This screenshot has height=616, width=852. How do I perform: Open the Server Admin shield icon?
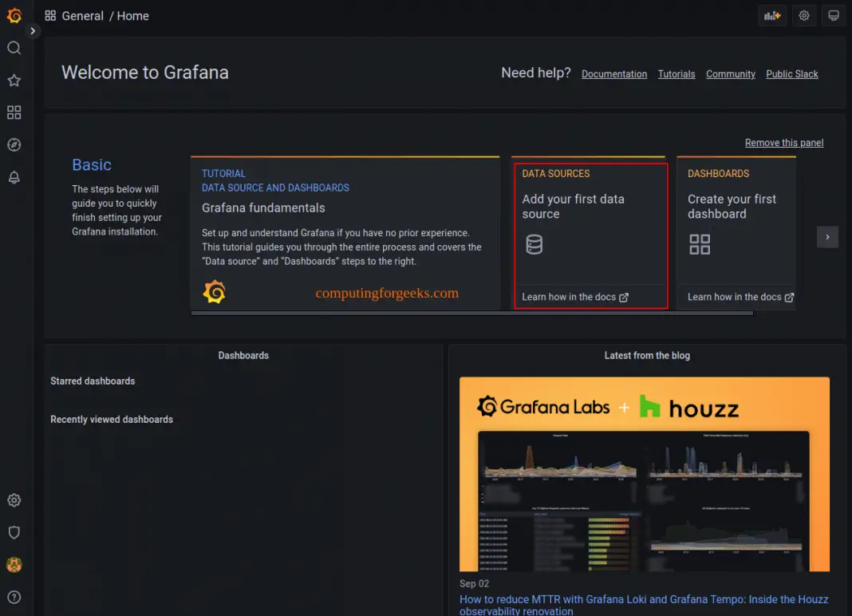click(x=14, y=532)
